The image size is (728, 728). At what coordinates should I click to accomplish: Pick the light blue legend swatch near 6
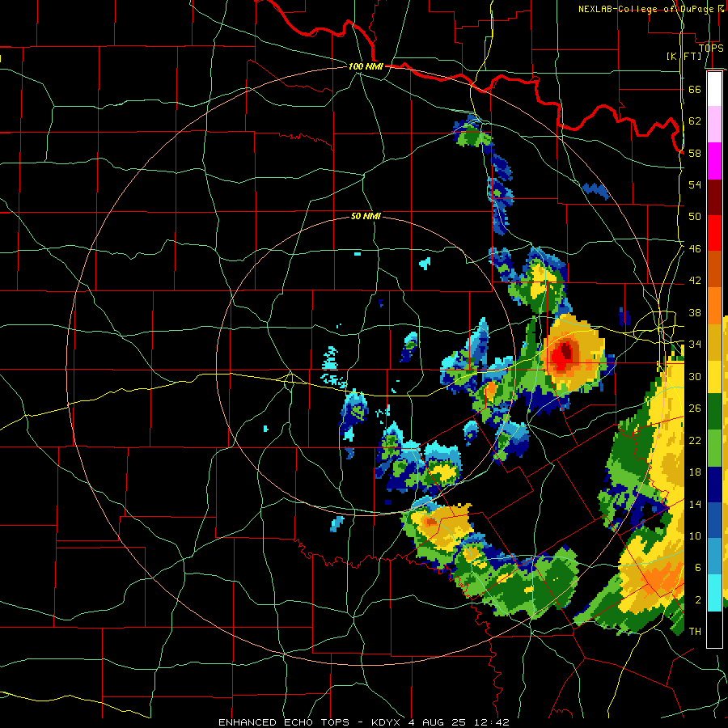point(714,557)
